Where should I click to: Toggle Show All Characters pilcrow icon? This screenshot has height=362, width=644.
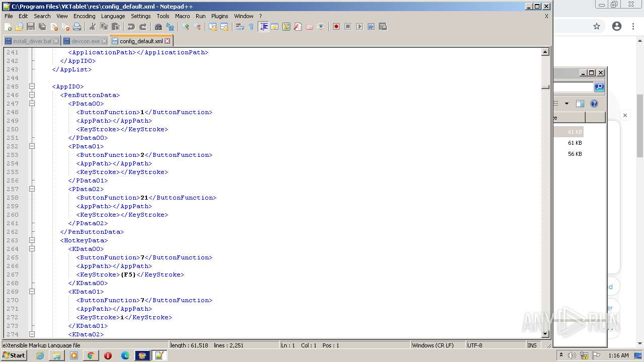tap(251, 27)
